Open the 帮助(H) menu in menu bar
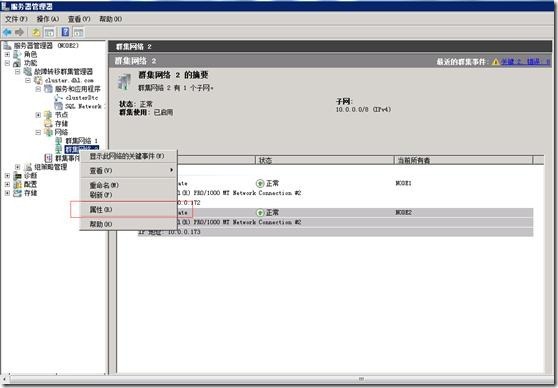The width and height of the screenshot is (558, 388). point(110,19)
